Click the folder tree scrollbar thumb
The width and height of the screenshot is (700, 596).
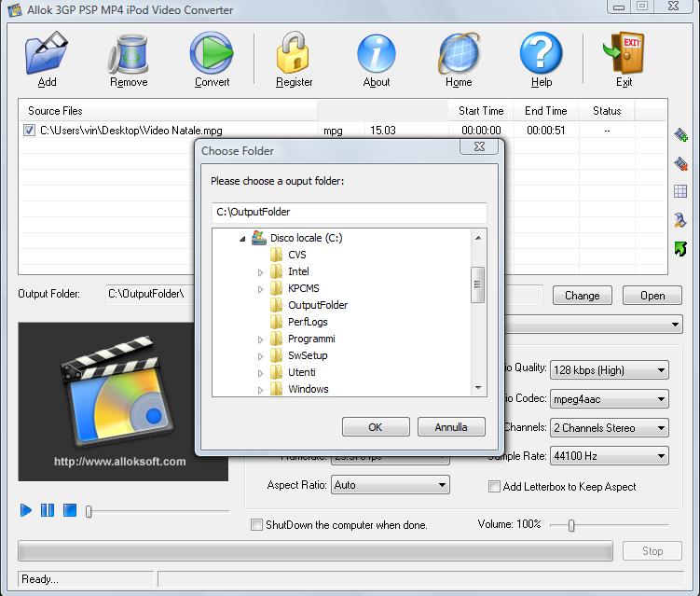click(477, 284)
